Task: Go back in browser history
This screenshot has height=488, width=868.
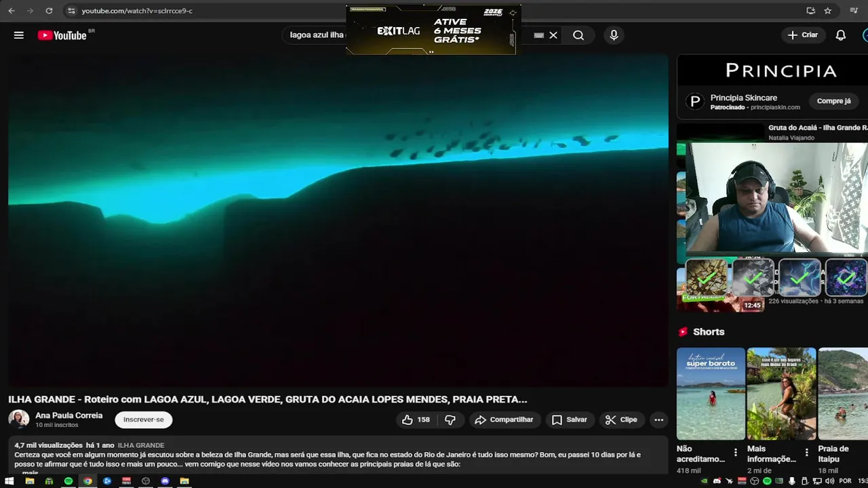Action: coord(12,11)
